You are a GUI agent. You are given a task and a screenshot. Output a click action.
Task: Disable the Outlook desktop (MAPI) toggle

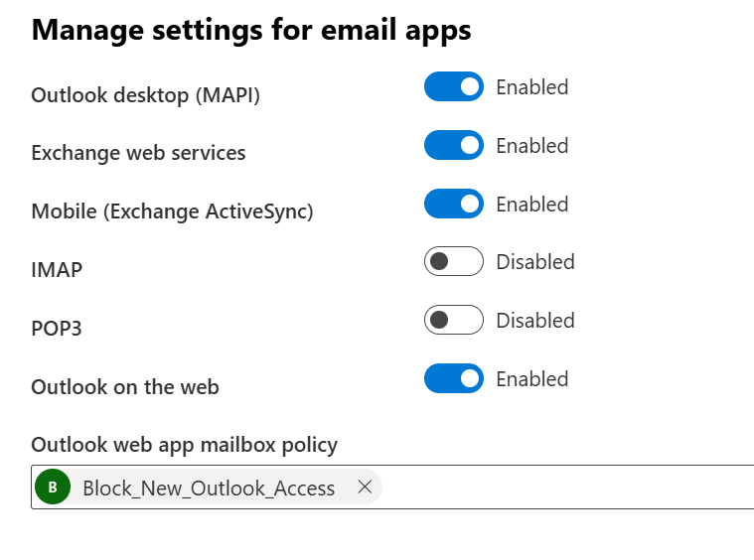click(453, 86)
